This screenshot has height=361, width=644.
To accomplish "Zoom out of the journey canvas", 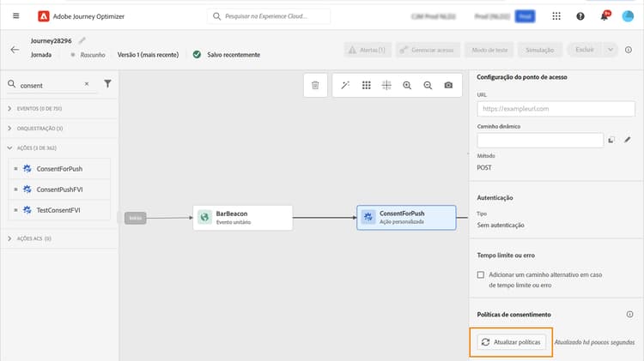I will point(428,85).
